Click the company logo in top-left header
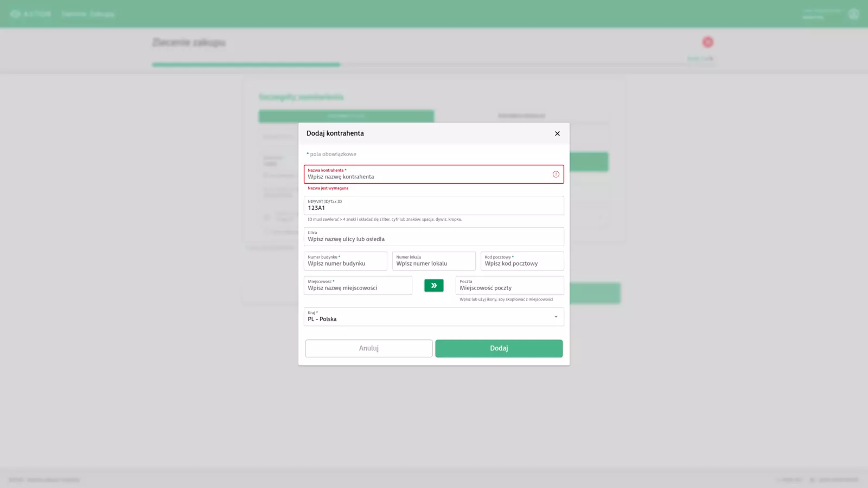 coord(30,14)
